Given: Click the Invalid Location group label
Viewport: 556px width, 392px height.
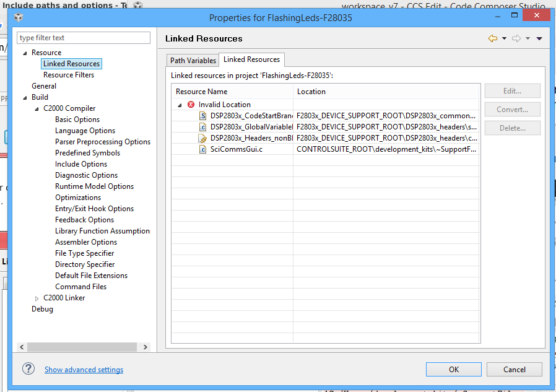Looking at the screenshot, I should (x=225, y=105).
